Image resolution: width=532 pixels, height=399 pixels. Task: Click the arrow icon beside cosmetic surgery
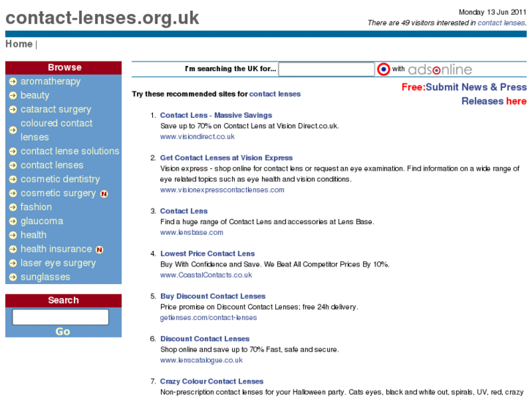click(13, 193)
